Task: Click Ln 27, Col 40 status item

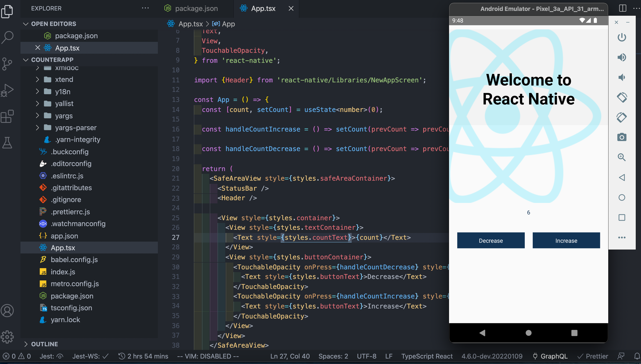Action: (x=290, y=356)
